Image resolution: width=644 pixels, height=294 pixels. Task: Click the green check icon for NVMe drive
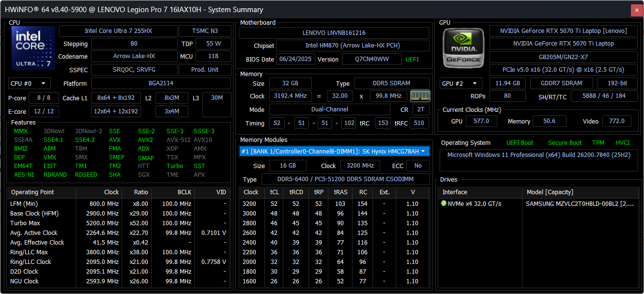(x=444, y=203)
